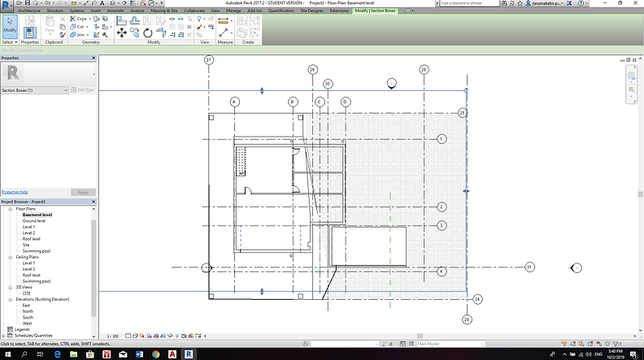
Task: Click the Filter icon in status bar
Action: (x=617, y=344)
